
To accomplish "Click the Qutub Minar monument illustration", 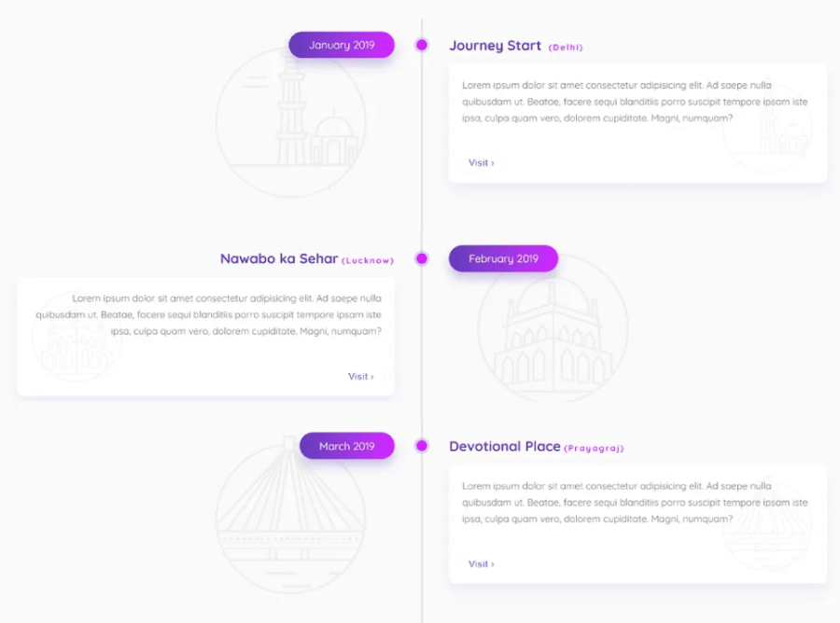I will point(291,122).
